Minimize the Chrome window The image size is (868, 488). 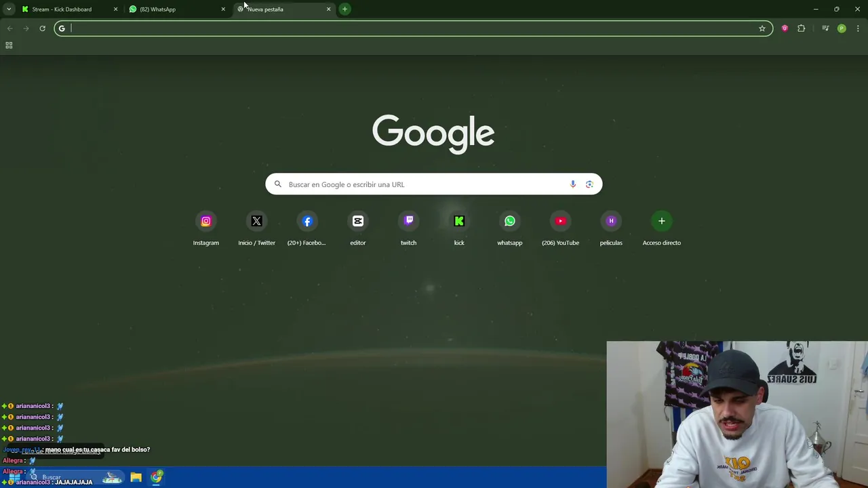(x=816, y=9)
